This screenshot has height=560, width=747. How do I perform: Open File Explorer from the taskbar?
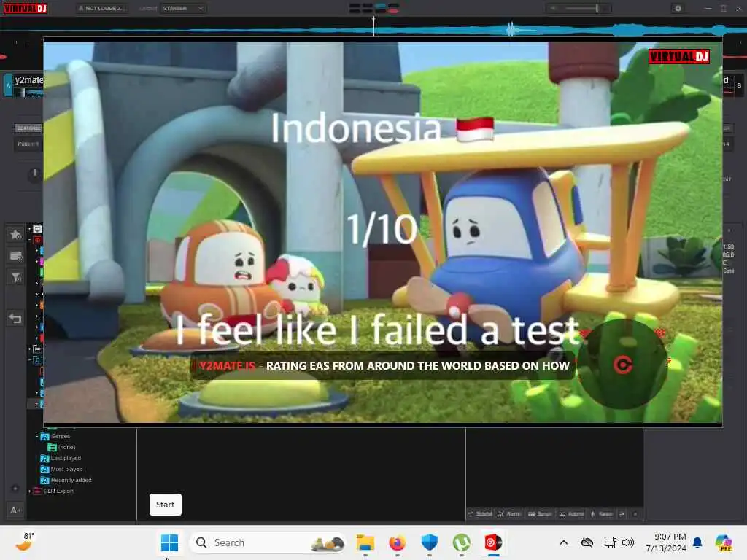pos(365,542)
